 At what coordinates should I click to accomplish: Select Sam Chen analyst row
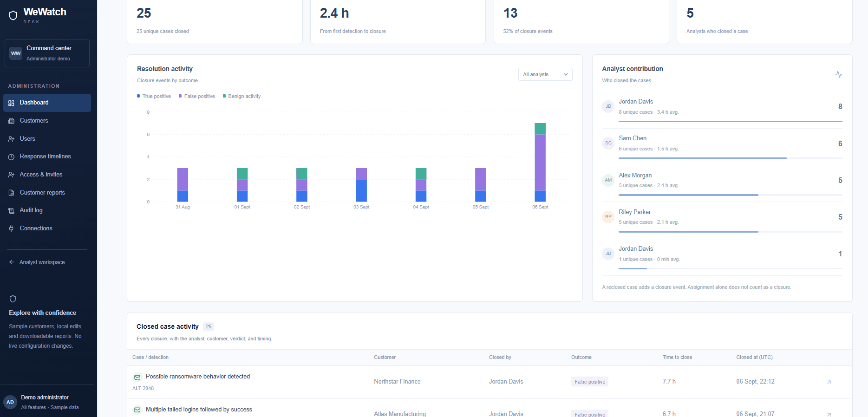722,147
